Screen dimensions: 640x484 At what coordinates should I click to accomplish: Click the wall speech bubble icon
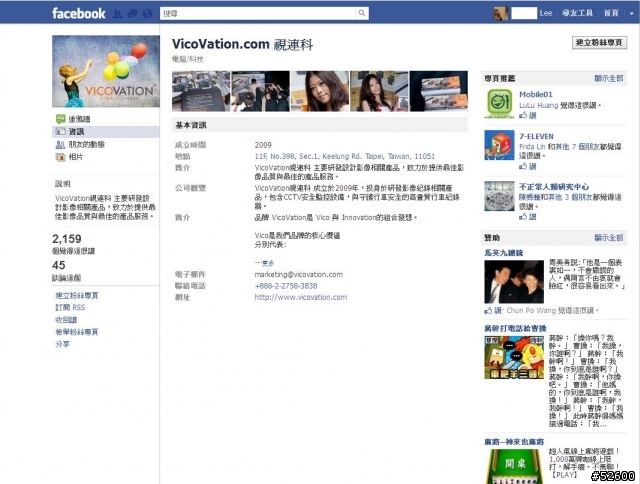[60, 119]
